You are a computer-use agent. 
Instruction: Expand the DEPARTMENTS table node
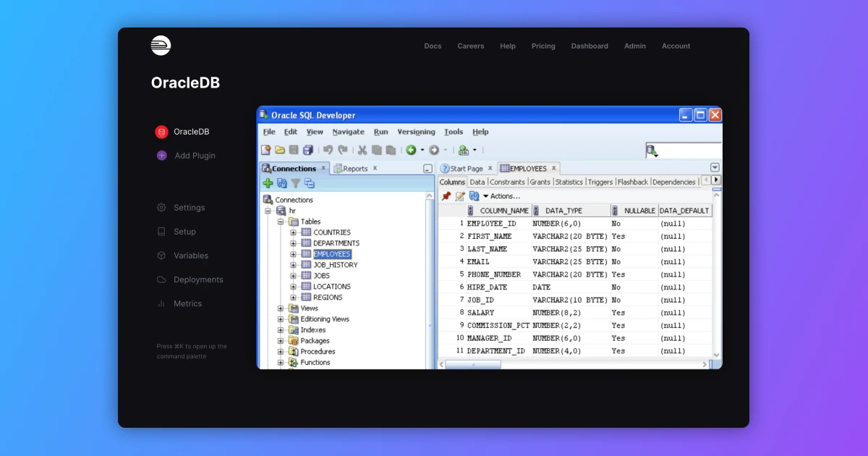pyautogui.click(x=293, y=243)
